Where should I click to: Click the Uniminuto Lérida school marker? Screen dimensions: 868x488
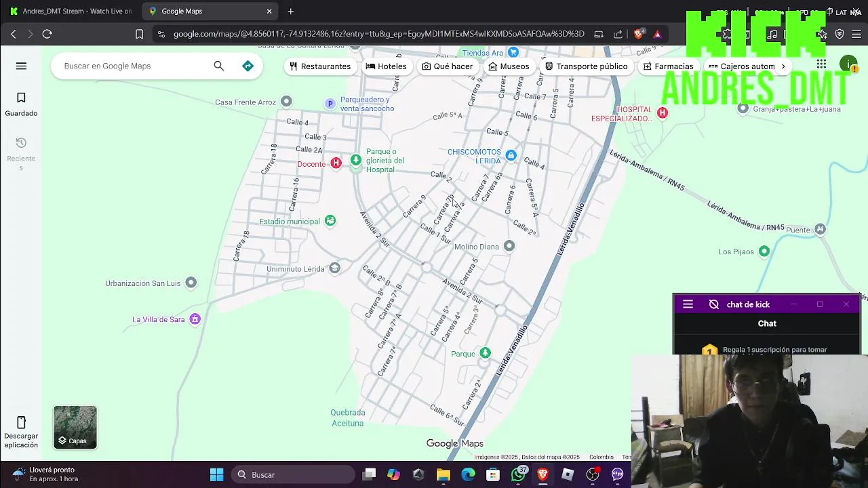pyautogui.click(x=334, y=268)
